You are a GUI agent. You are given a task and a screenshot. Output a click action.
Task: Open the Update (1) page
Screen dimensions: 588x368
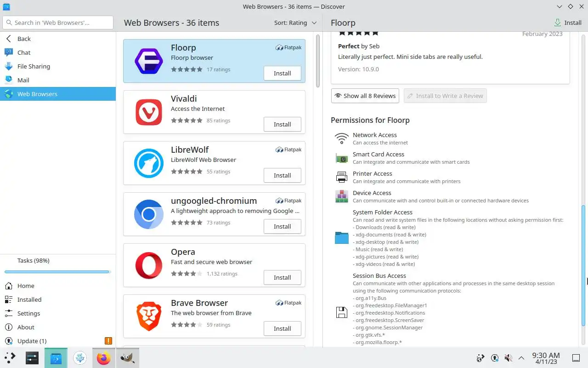58,341
